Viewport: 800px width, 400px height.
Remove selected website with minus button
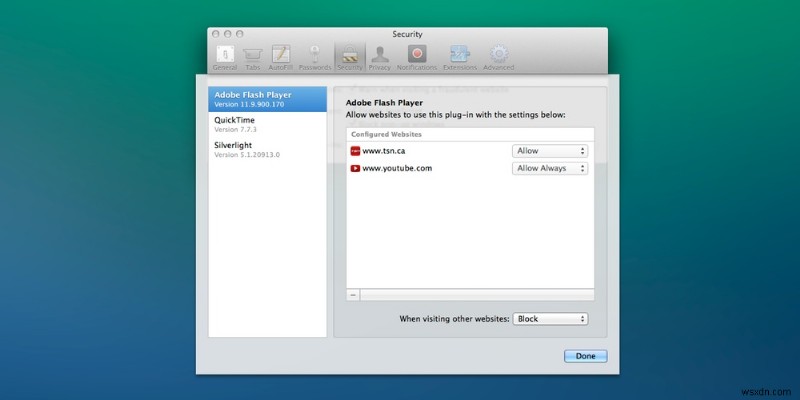tap(353, 295)
